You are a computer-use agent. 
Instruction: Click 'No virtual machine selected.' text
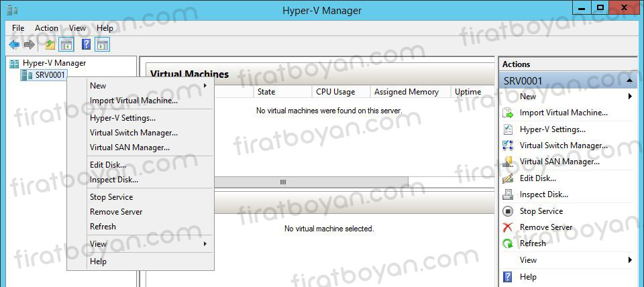tap(329, 229)
